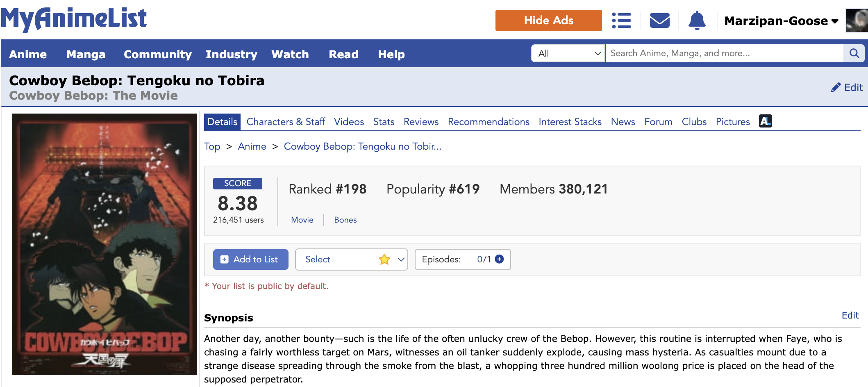Show notifications via the bell icon
The width and height of the screenshot is (868, 387).
[x=697, y=20]
